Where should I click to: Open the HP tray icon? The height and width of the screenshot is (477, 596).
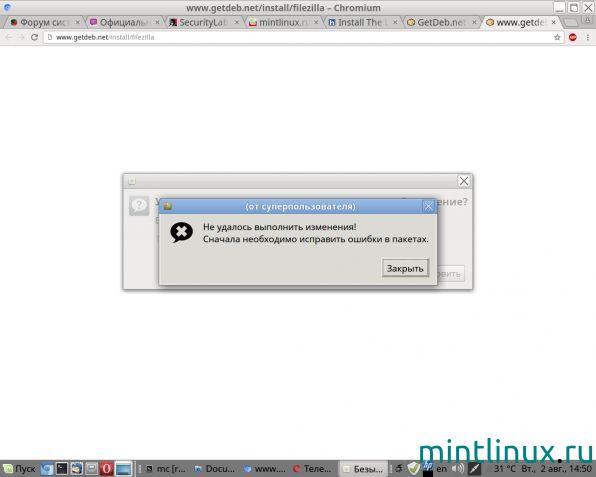pos(428,468)
